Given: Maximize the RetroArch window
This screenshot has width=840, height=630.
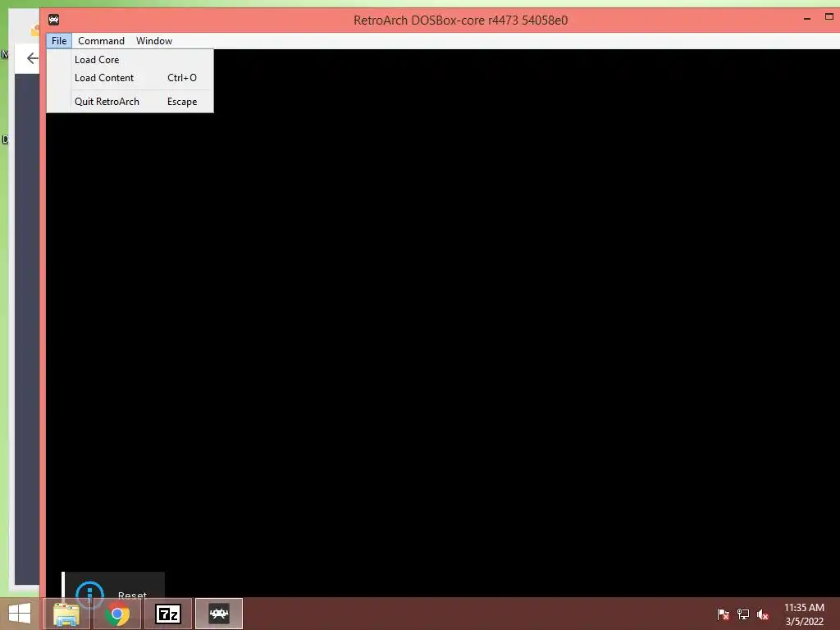Looking at the screenshot, I should click(x=829, y=18).
